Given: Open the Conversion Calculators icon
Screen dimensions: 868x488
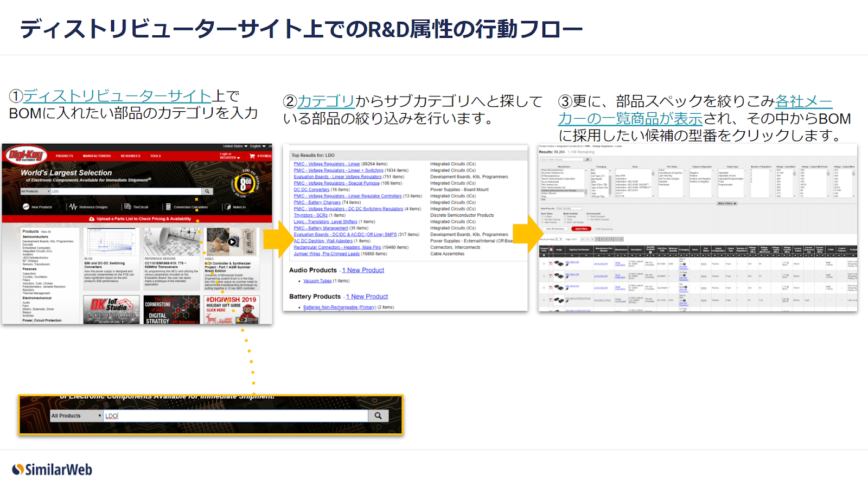Looking at the screenshot, I should [168, 207].
